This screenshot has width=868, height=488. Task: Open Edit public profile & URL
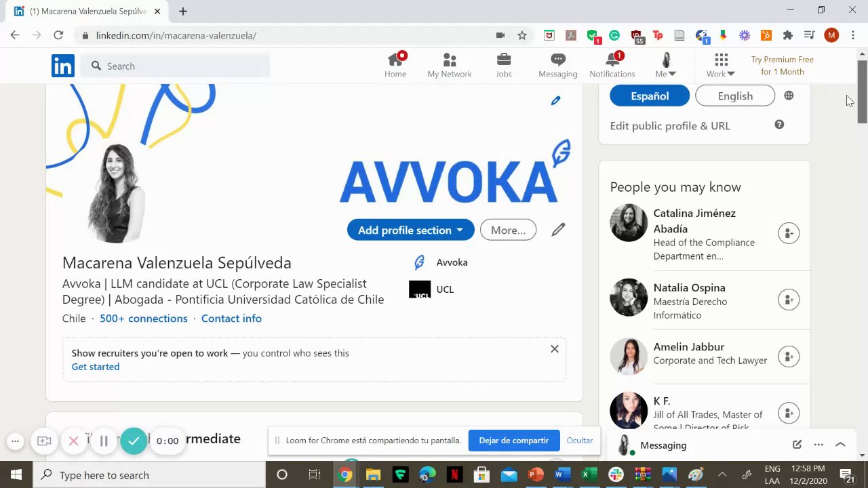(670, 125)
